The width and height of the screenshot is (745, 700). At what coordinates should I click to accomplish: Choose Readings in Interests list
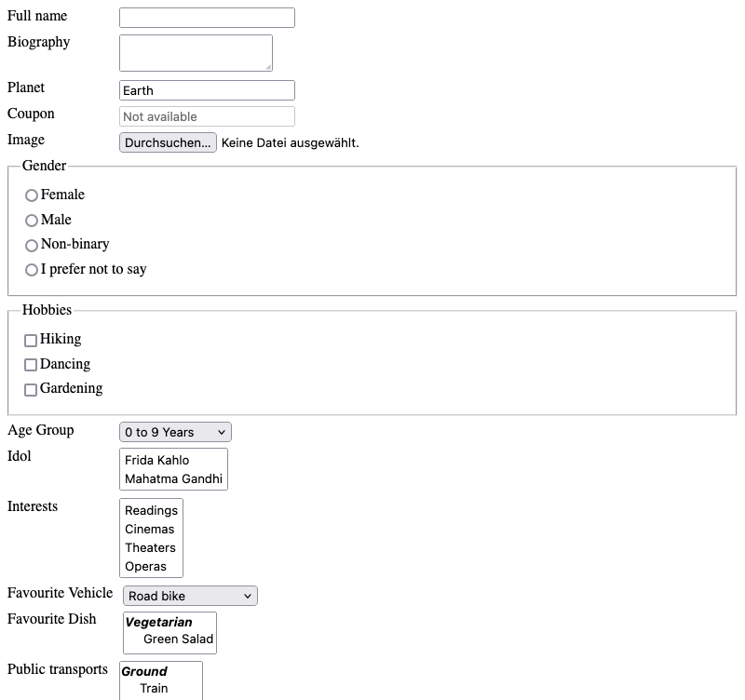point(151,510)
